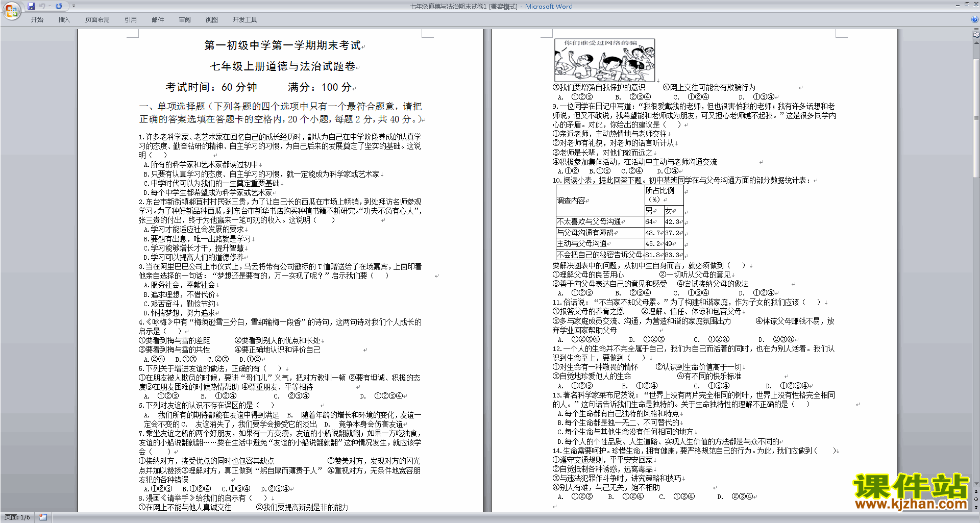This screenshot has width=980, height=523.
Task: Click the question line starting 8.漫画《请举手》
Action: pyautogui.click(x=203, y=498)
